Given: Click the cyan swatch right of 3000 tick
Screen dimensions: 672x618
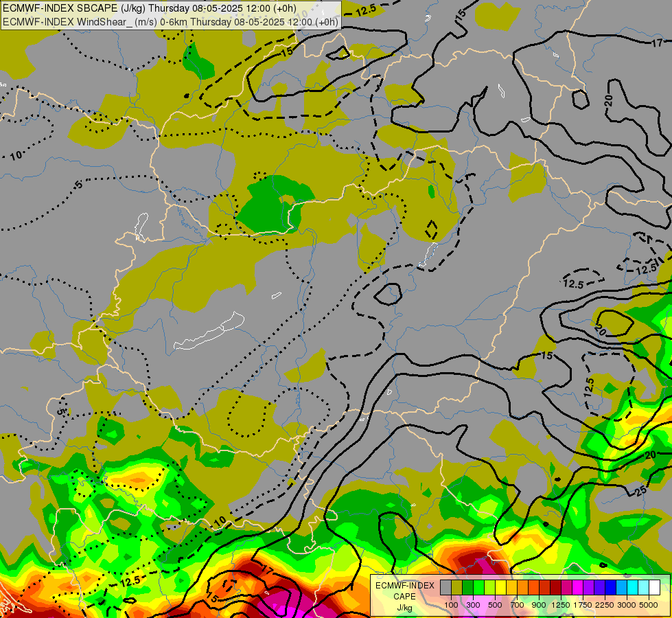Looking at the screenshot, I should [x=633, y=588].
